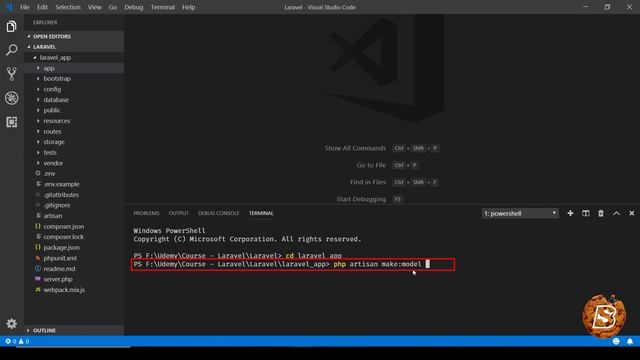Screen dimensions: 640x360
Task: Open the 1: powershell terminal dropdown
Action: point(520,213)
